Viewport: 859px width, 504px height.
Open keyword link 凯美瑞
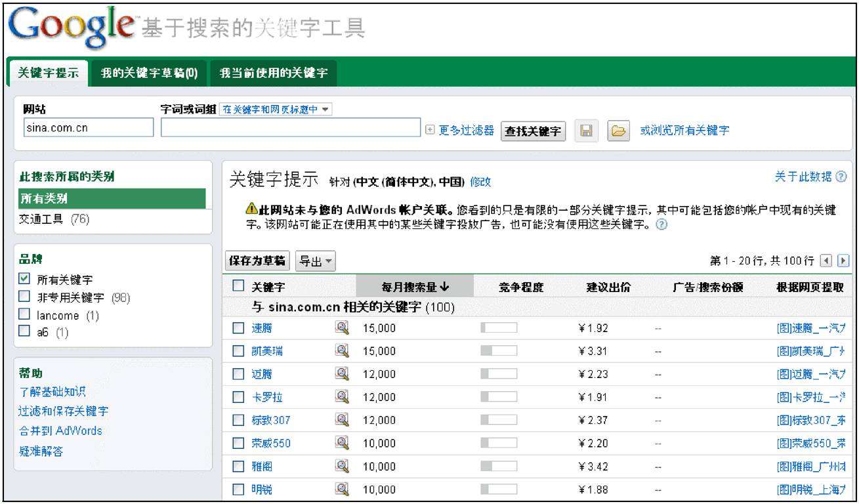[267, 352]
